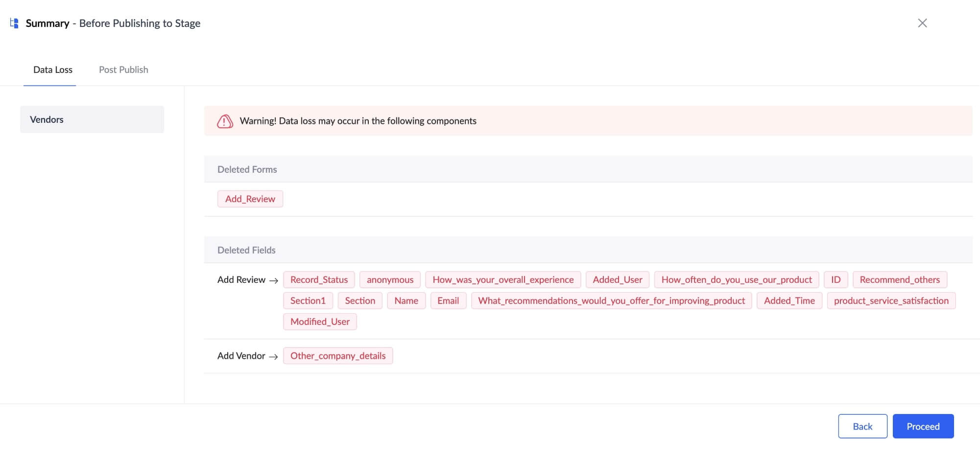Screen dimensions: 980x460
Task: Select the Modified_User field tag
Action: point(320,322)
